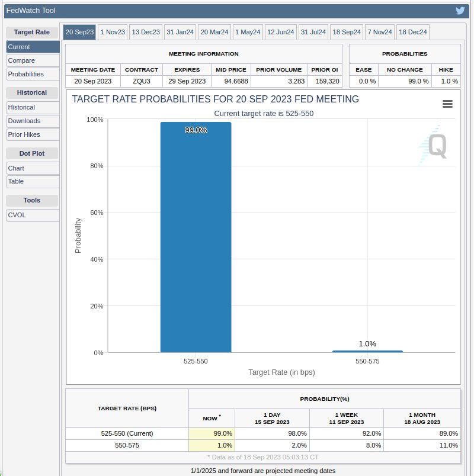Viewport: 474px width, 476px height.
Task: Select the 1 May24 meeting tab
Action: 248,32
